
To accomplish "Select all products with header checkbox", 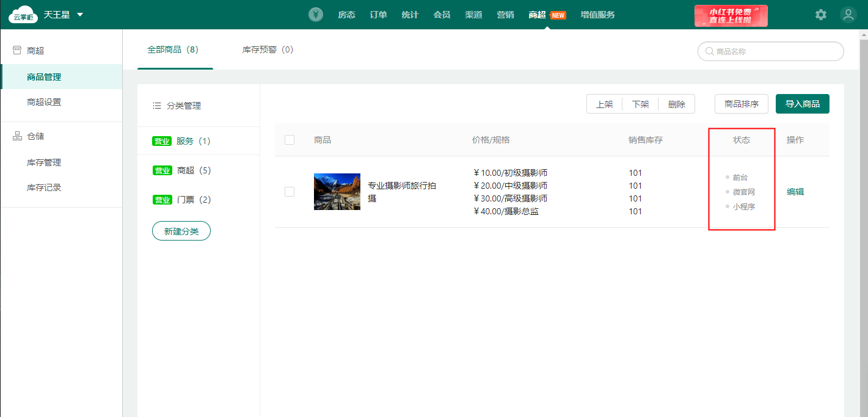I will coord(290,140).
